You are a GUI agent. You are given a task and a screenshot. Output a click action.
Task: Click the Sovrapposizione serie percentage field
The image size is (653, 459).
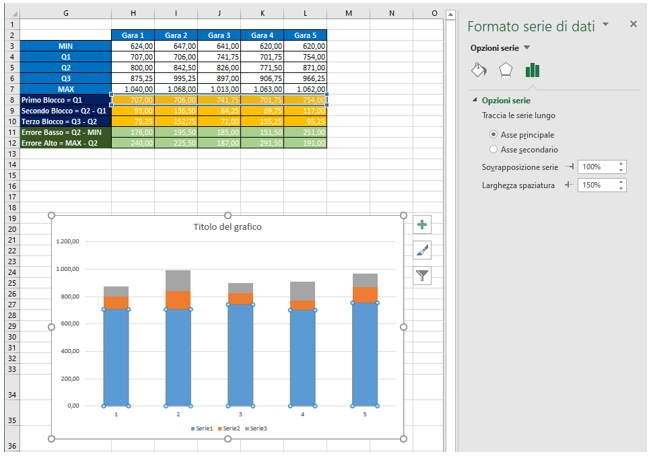pos(596,167)
